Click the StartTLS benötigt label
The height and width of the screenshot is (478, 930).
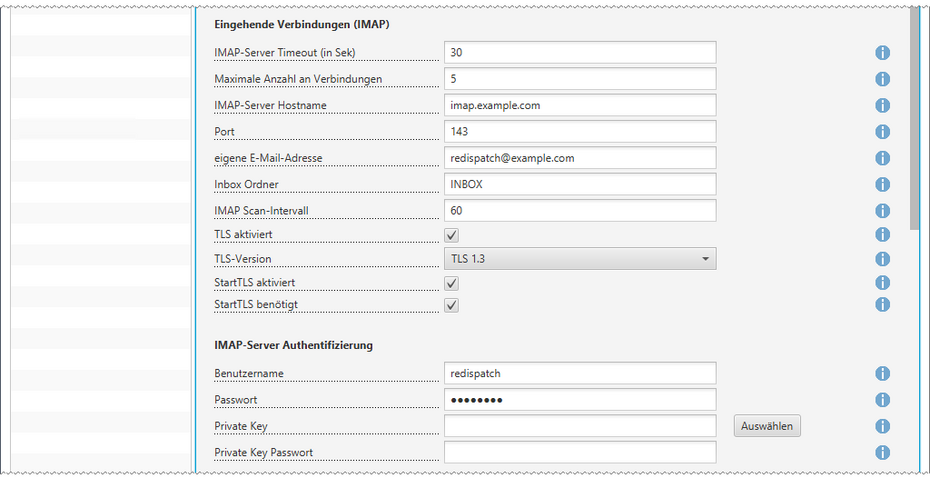click(x=255, y=304)
